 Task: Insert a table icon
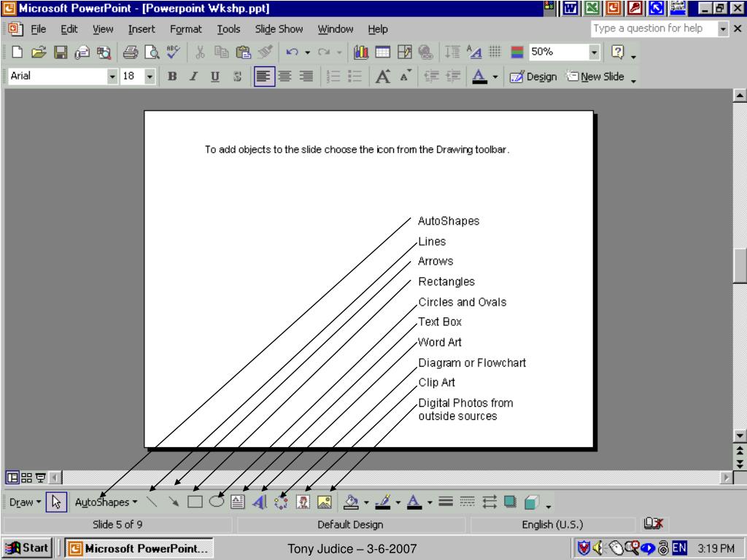(382, 52)
